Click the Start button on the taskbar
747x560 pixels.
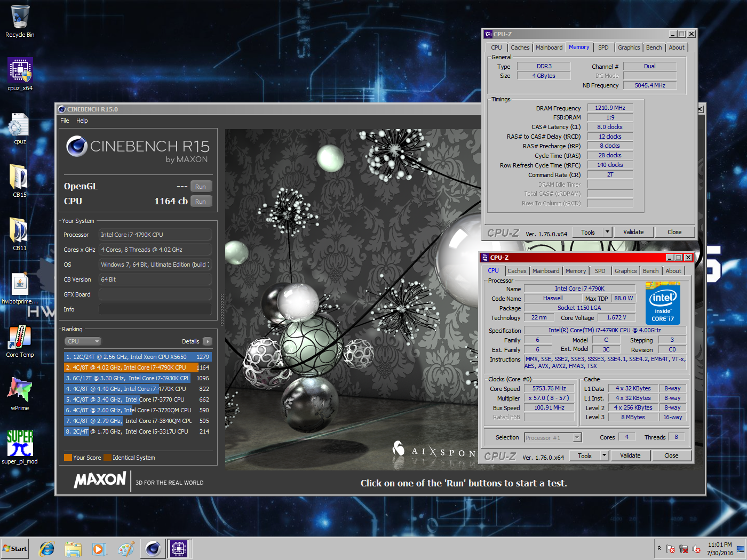[15, 548]
